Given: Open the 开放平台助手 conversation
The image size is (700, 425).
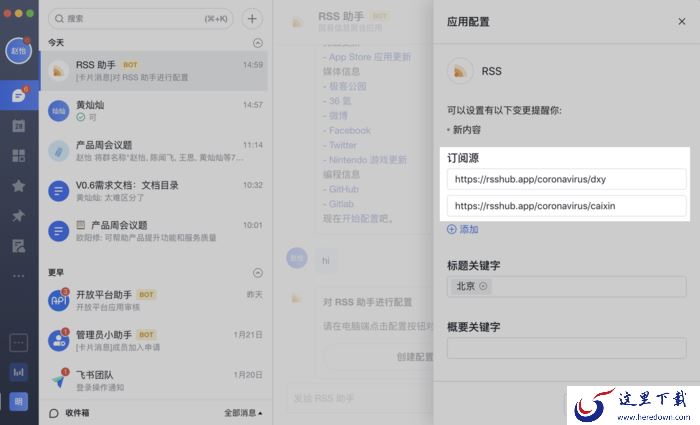Looking at the screenshot, I should pyautogui.click(x=154, y=300).
